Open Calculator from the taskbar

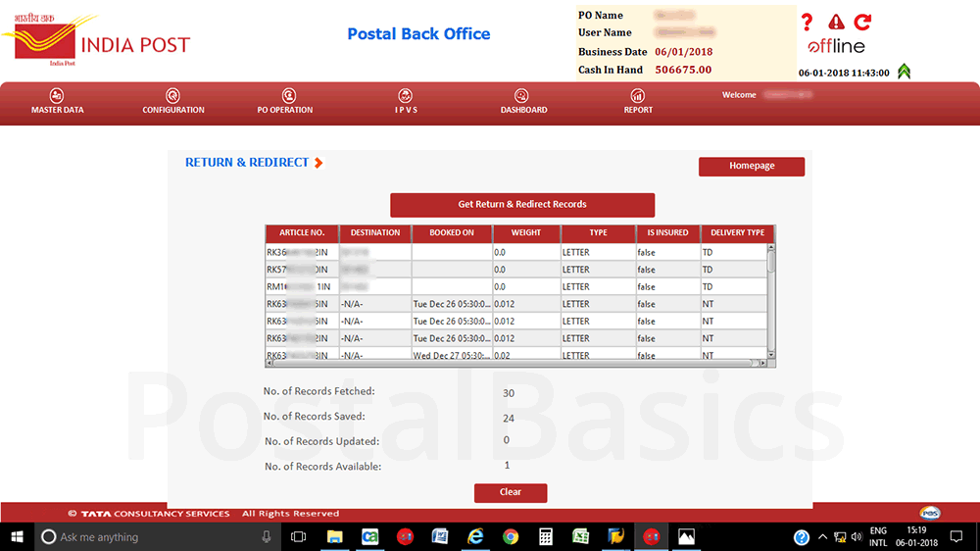coord(546,536)
